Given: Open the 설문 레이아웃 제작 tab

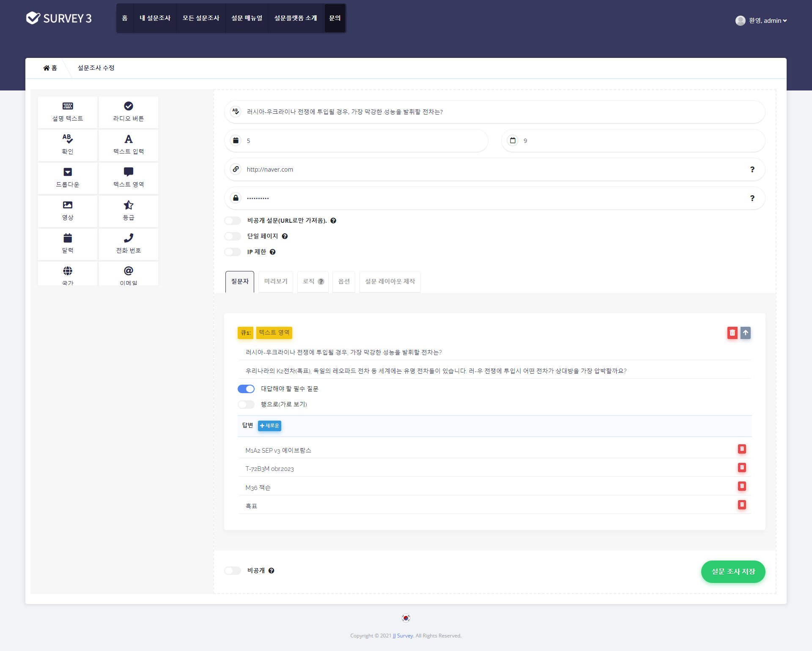Looking at the screenshot, I should (x=390, y=282).
